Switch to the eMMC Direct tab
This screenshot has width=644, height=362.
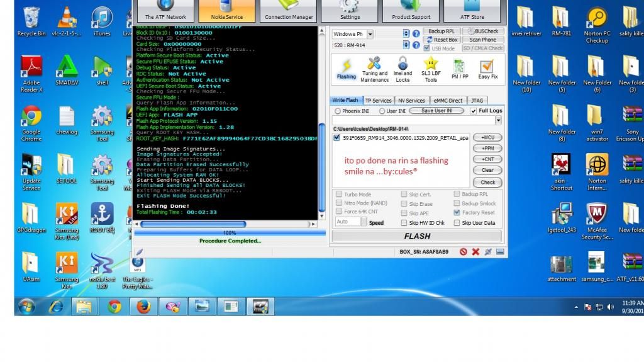(x=448, y=100)
